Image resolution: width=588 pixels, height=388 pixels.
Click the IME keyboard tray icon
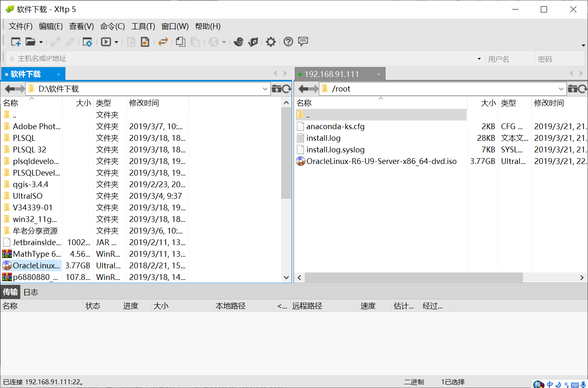pos(575,385)
